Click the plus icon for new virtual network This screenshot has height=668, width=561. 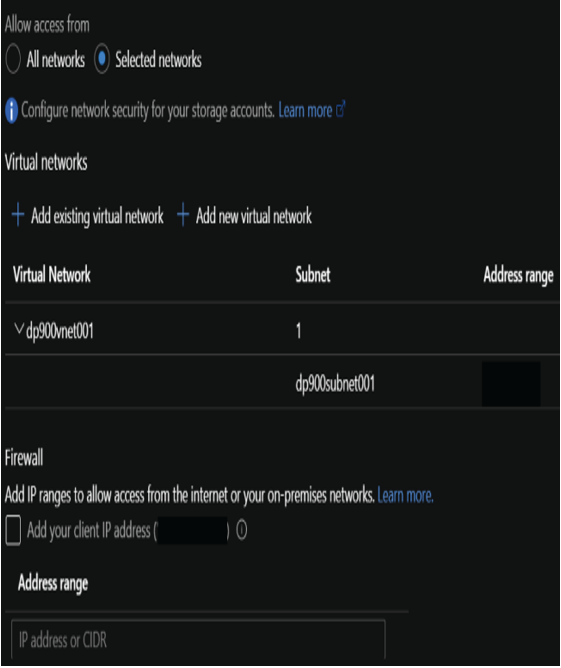click(183, 215)
